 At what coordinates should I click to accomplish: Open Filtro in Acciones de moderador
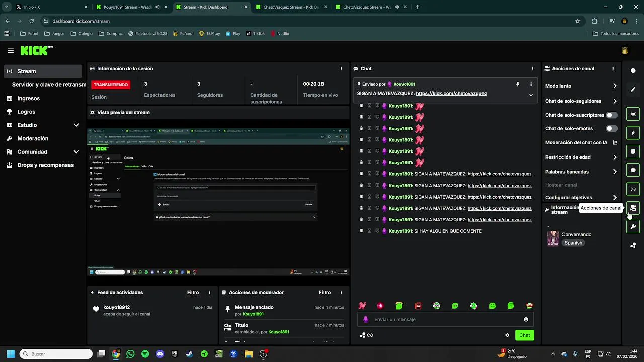click(325, 292)
